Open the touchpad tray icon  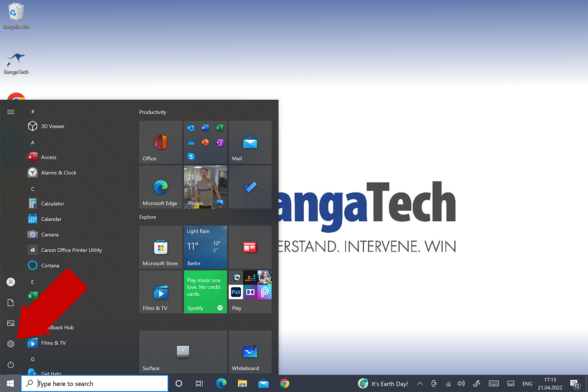pyautogui.click(x=511, y=383)
